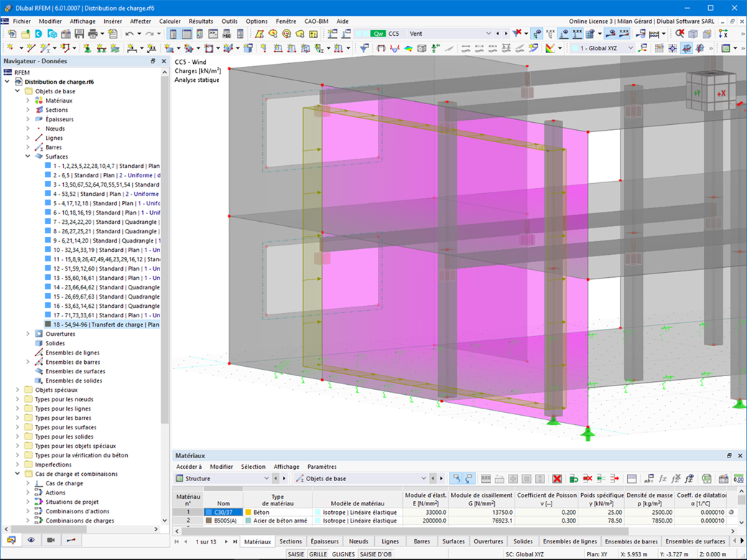
Task: Click the yellow Béton type color swatch
Action: click(249, 513)
